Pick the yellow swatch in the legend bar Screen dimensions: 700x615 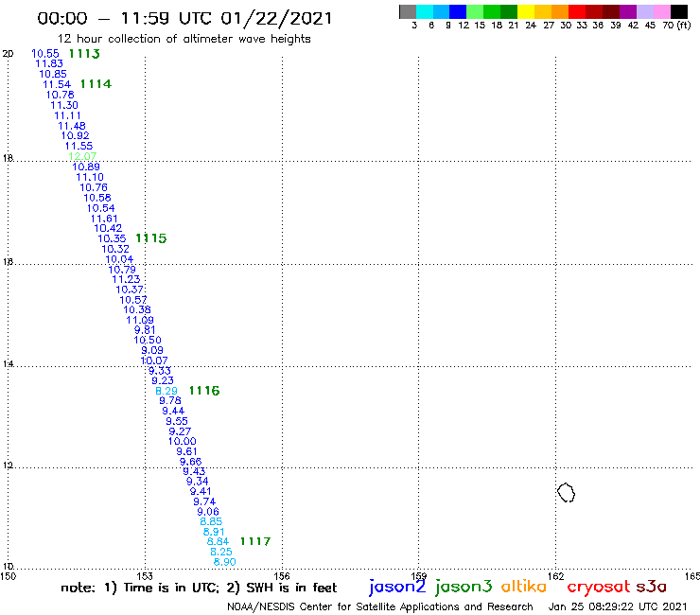[x=526, y=11]
